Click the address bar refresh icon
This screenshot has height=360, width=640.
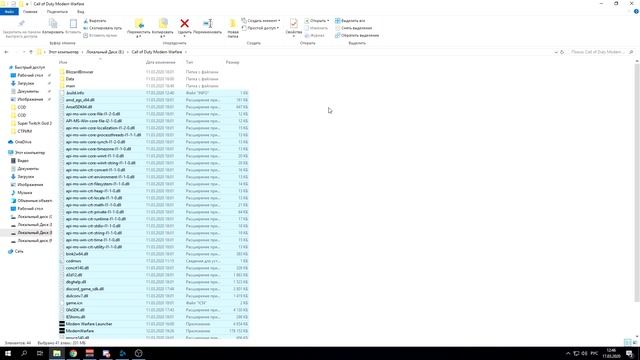tap(562, 52)
